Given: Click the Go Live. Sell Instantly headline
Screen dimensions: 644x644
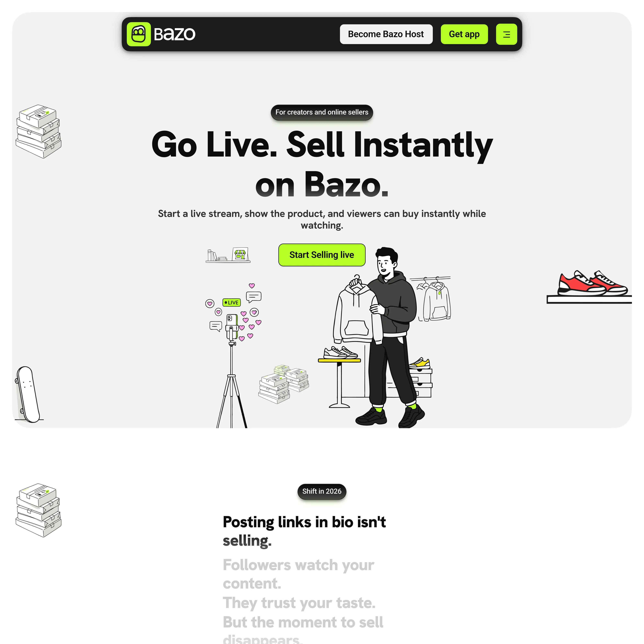Looking at the screenshot, I should pyautogui.click(x=322, y=164).
